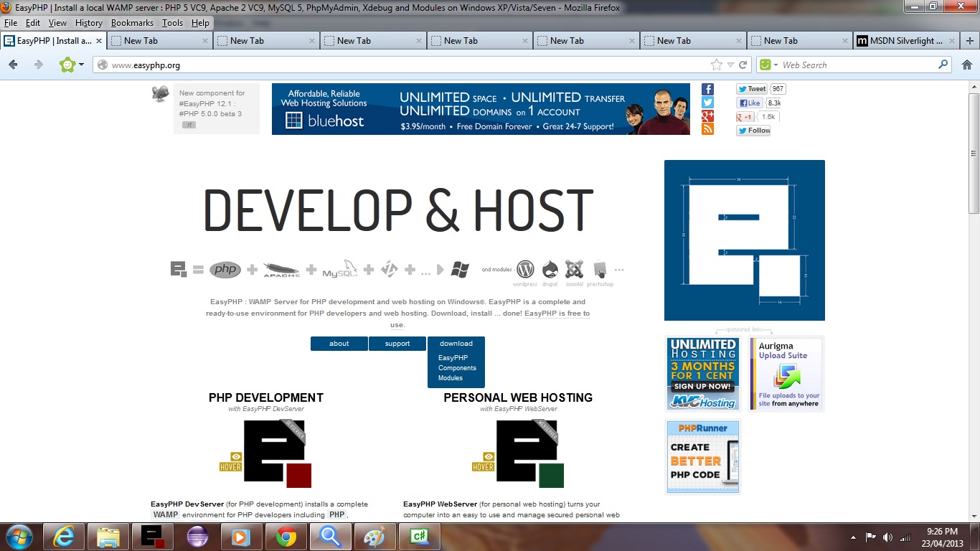Click the PHP logo in the component row
Viewport: 980px width, 551px height.
pos(225,270)
